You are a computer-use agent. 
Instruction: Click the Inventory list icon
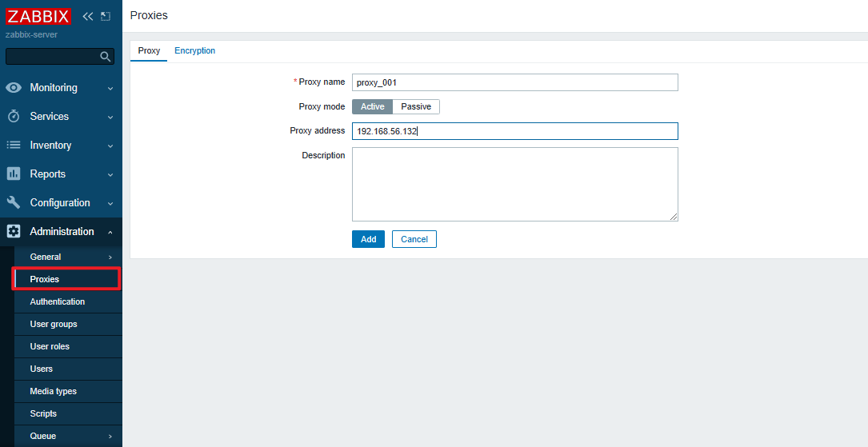point(14,146)
